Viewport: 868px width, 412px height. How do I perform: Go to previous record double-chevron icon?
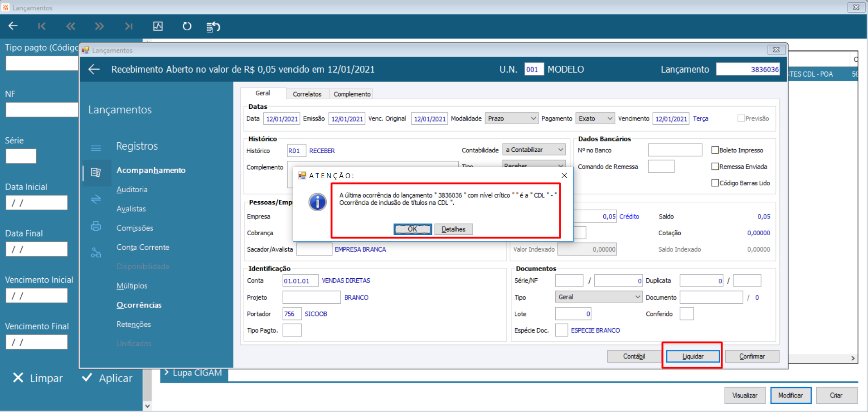71,26
